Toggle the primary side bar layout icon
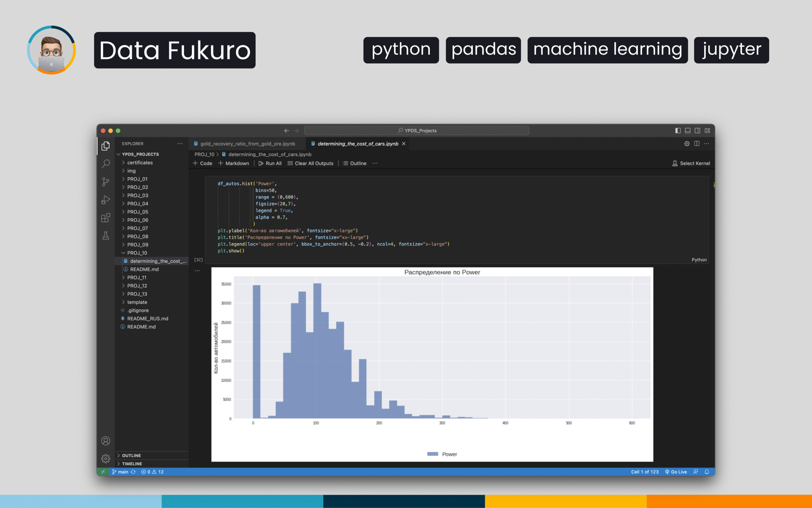Image resolution: width=812 pixels, height=508 pixels. (x=678, y=131)
